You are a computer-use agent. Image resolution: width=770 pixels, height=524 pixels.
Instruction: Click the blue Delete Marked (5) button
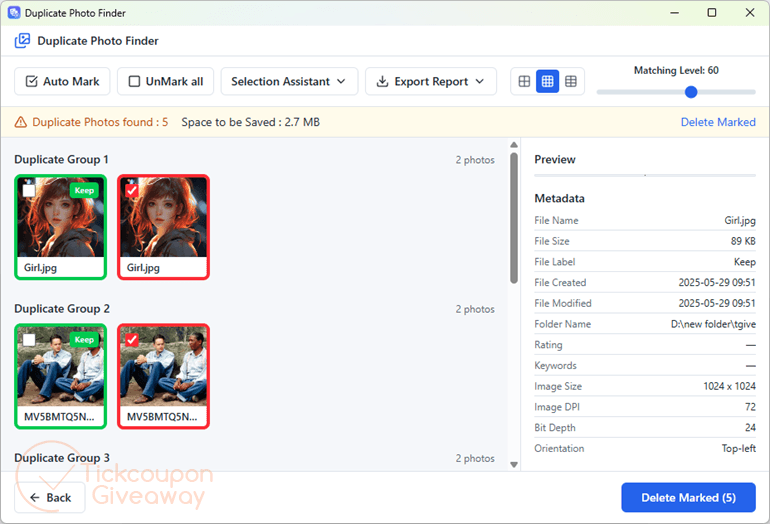[x=688, y=497]
